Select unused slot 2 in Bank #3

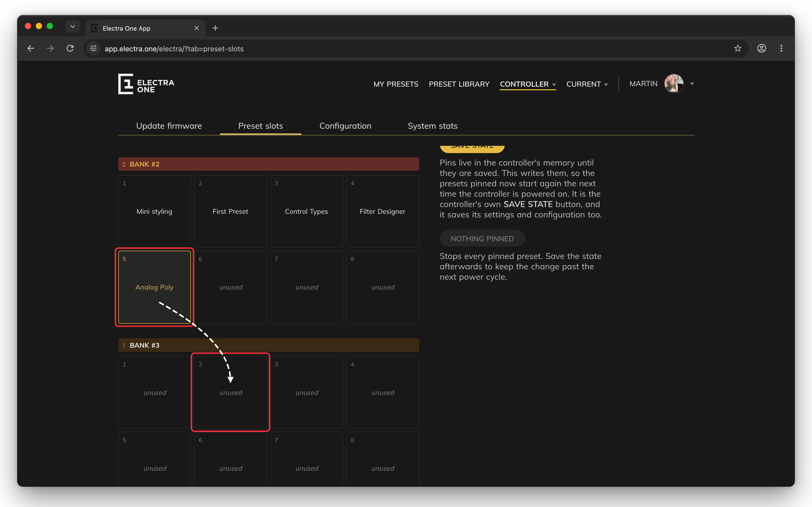(x=230, y=392)
